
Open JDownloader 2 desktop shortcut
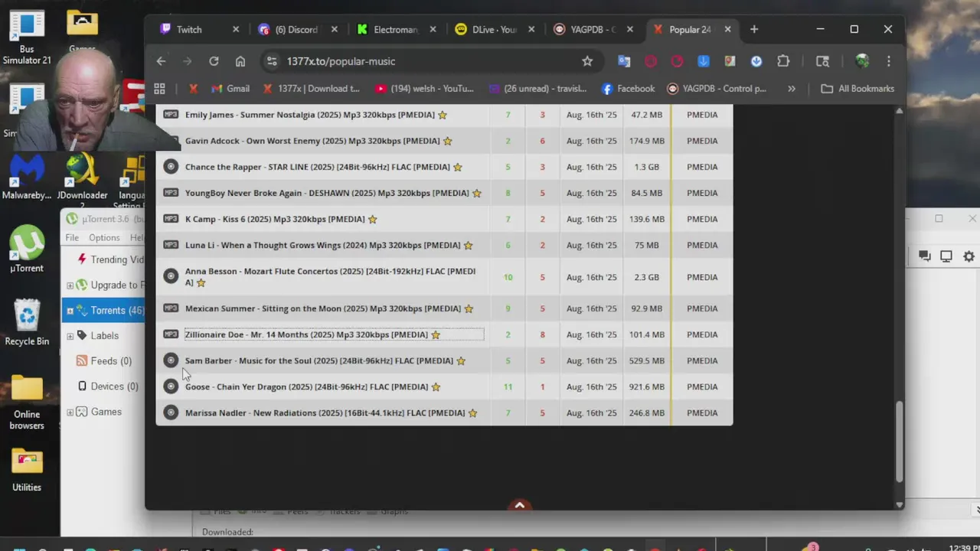point(82,181)
